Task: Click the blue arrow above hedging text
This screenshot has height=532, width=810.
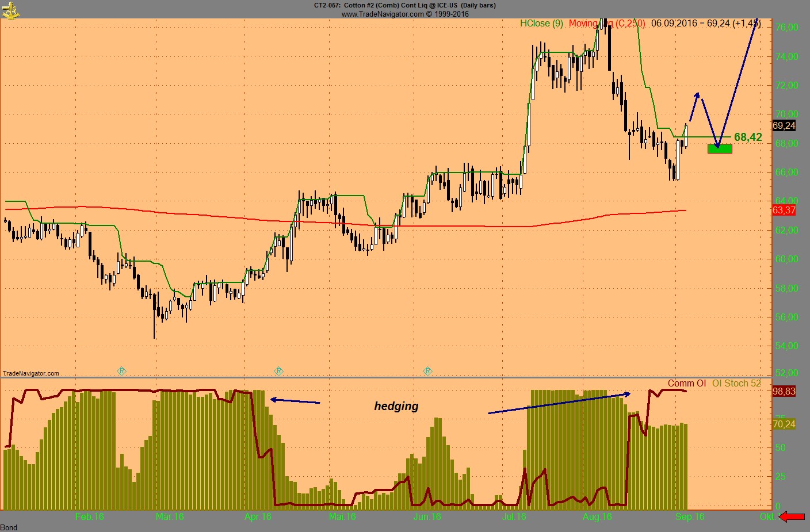Action: tap(295, 400)
